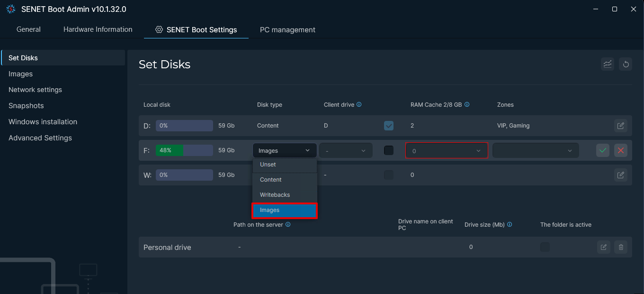The height and width of the screenshot is (294, 644).
Task: Click gear icon on SENET Boot Settings tab
Action: [159, 29]
